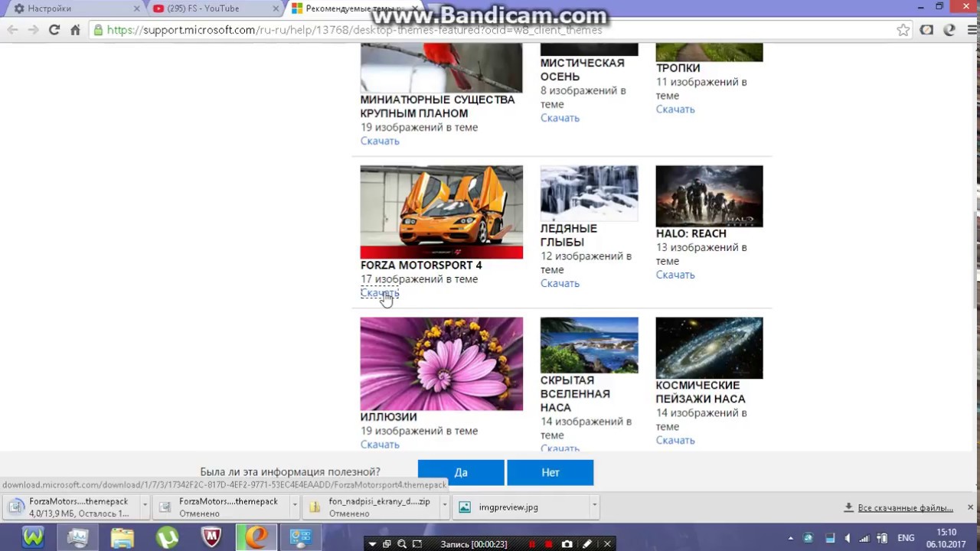Take a screenshot with Bandicam camera icon
This screenshot has height=551, width=980.
pos(567,544)
